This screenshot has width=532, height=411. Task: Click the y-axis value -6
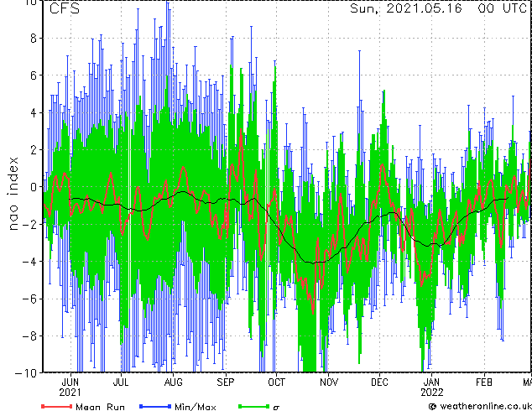click(x=29, y=299)
